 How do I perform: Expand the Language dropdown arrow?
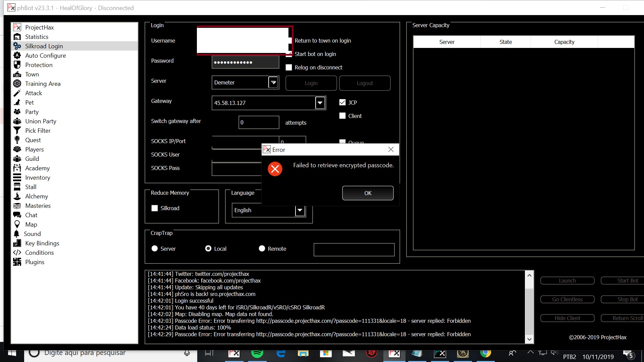pyautogui.click(x=300, y=210)
